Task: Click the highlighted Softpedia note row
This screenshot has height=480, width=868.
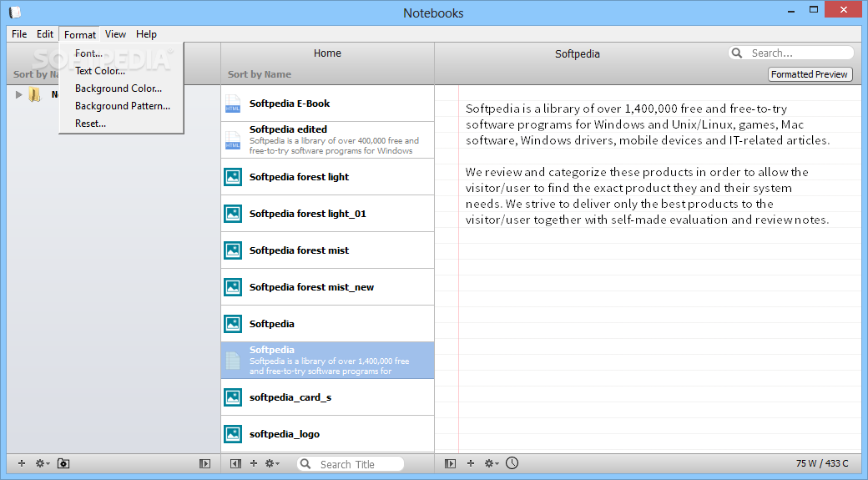Action: click(x=328, y=361)
